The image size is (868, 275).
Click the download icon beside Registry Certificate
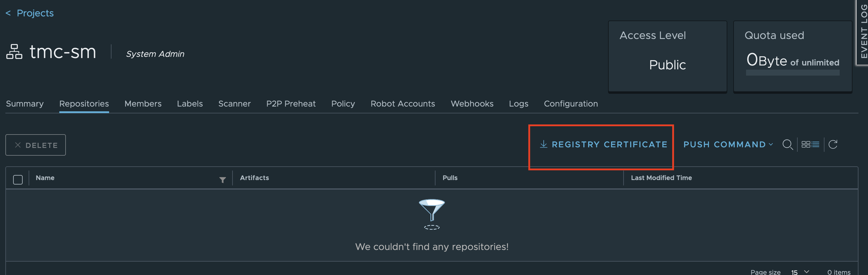(x=543, y=144)
